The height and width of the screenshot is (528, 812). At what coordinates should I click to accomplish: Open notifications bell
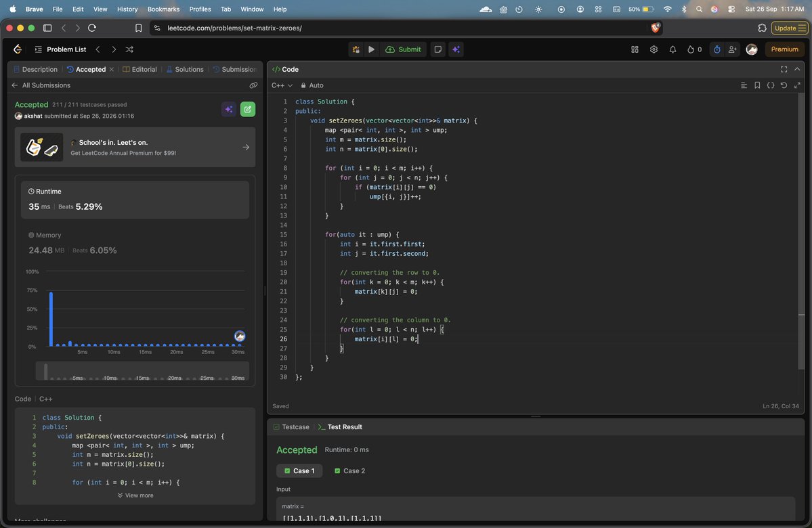[x=672, y=49]
